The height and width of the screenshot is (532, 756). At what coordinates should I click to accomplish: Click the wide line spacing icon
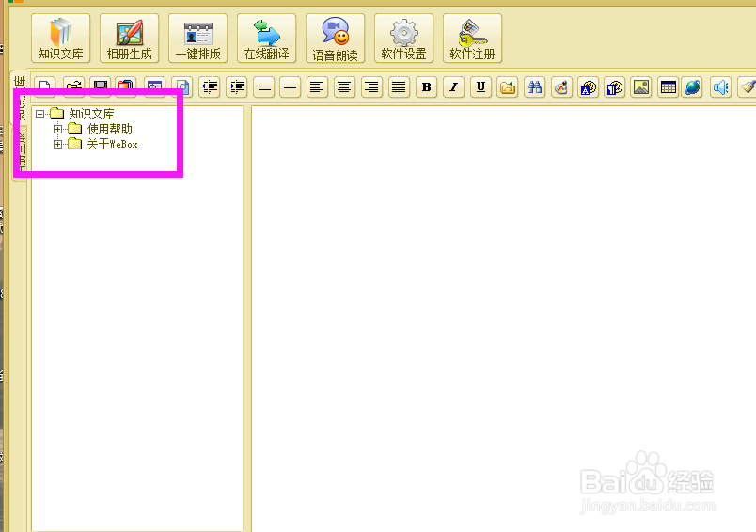point(263,87)
